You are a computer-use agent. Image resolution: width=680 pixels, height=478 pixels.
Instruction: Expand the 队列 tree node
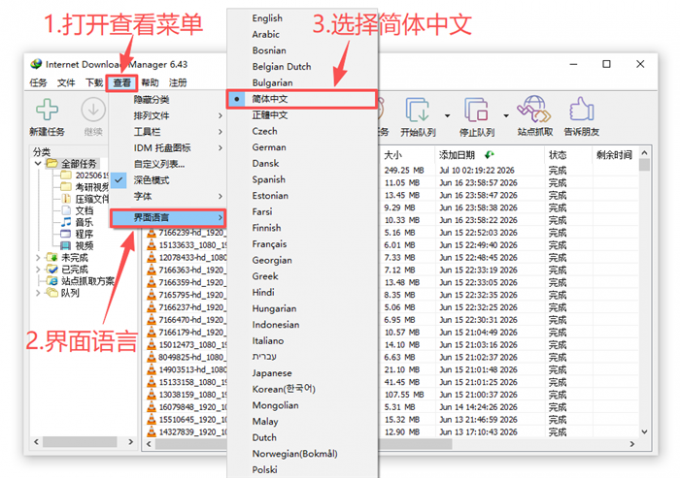point(38,293)
